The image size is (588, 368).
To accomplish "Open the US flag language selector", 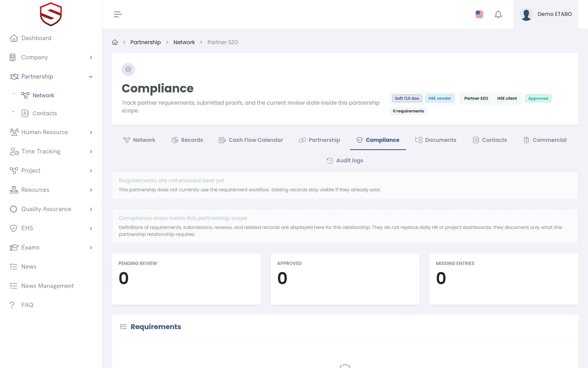I will 479,14.
